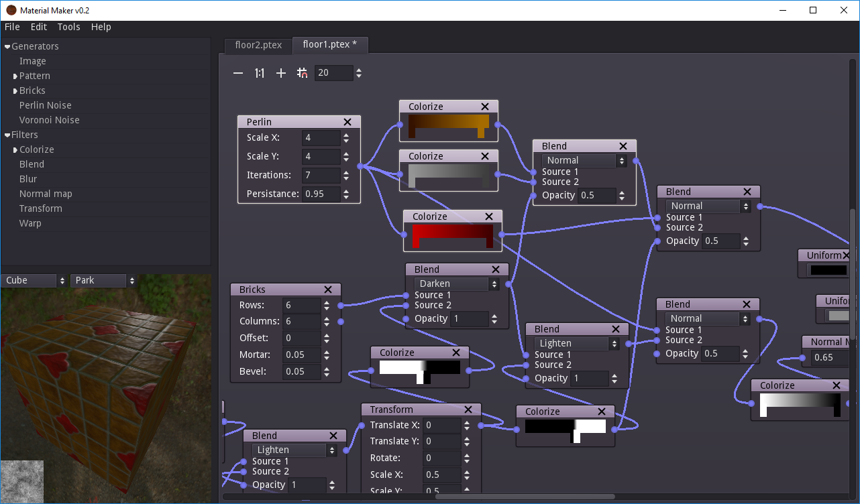Image resolution: width=860 pixels, height=504 pixels.
Task: Close the Bricks node
Action: (328, 290)
